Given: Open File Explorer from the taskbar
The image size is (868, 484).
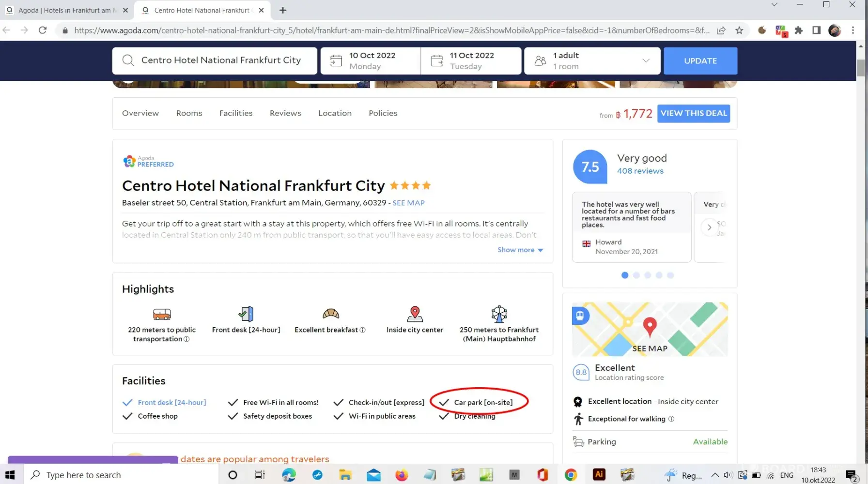Looking at the screenshot, I should (x=345, y=475).
